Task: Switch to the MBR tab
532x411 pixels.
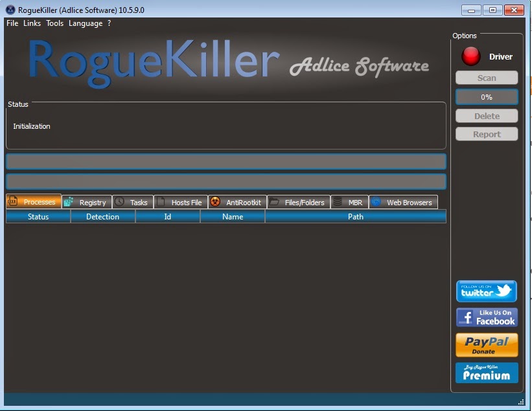Action: coord(349,203)
